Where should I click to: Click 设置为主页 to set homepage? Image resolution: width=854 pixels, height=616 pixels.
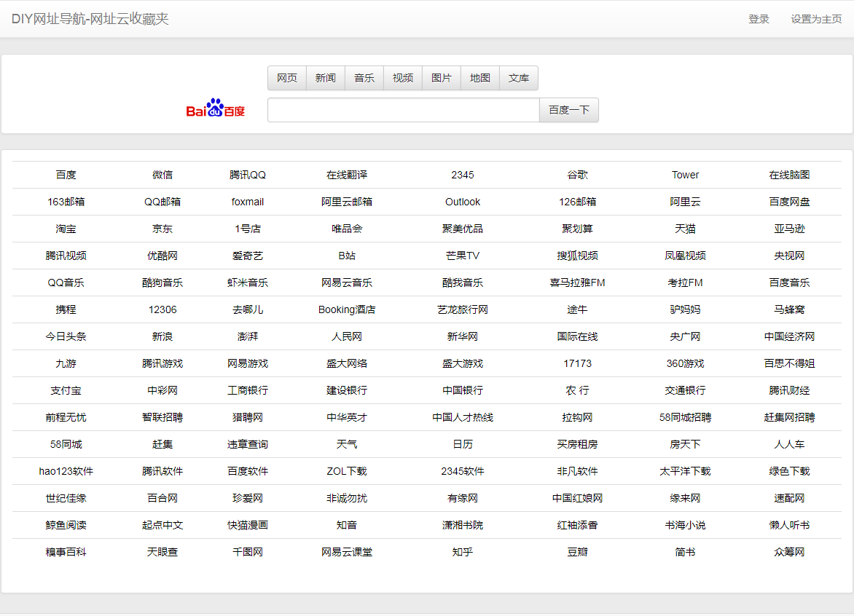815,19
